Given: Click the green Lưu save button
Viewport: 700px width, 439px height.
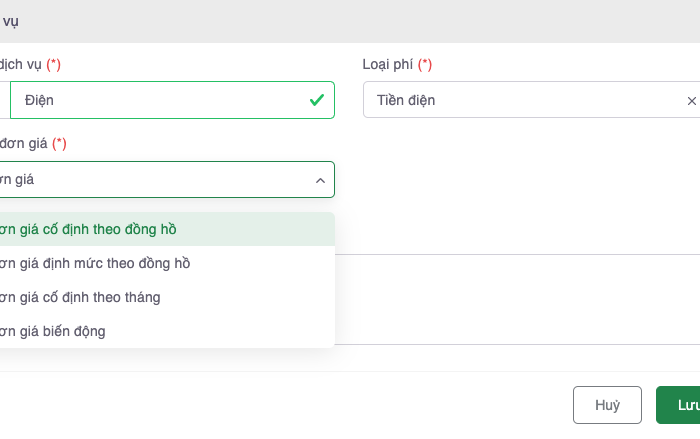Looking at the screenshot, I should click(682, 405).
